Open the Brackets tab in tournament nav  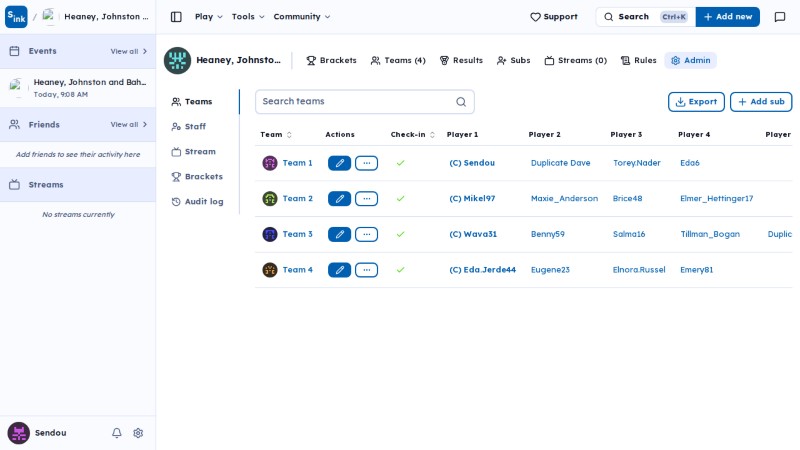(x=331, y=60)
